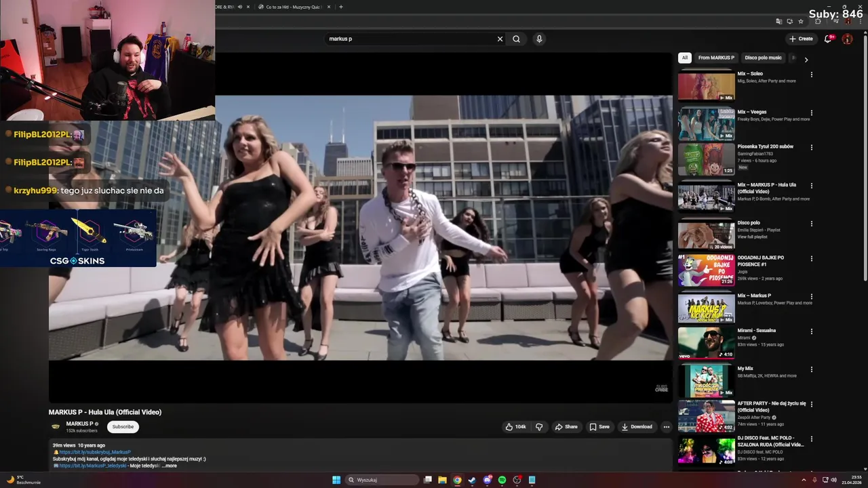
Task: Open options for 'Mix – MARKUS P - Hula Ula'
Action: [811, 186]
